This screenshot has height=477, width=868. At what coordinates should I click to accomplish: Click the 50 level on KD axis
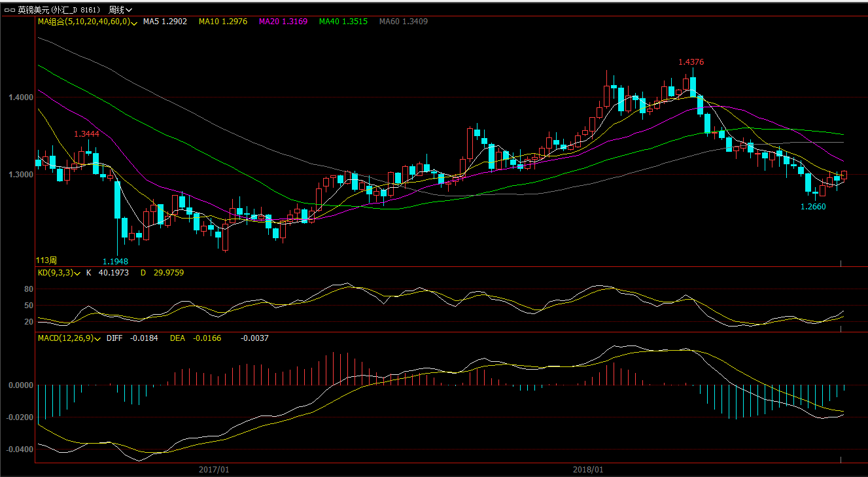pos(29,306)
